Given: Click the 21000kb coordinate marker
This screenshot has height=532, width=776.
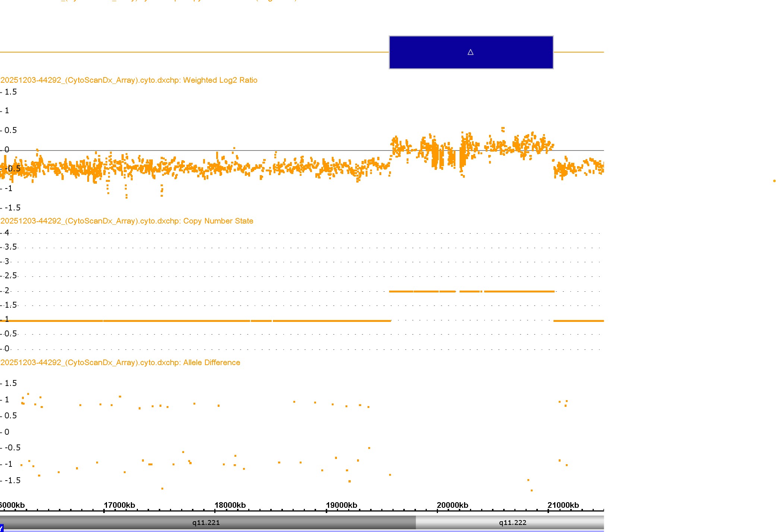Looking at the screenshot, I should [x=563, y=505].
